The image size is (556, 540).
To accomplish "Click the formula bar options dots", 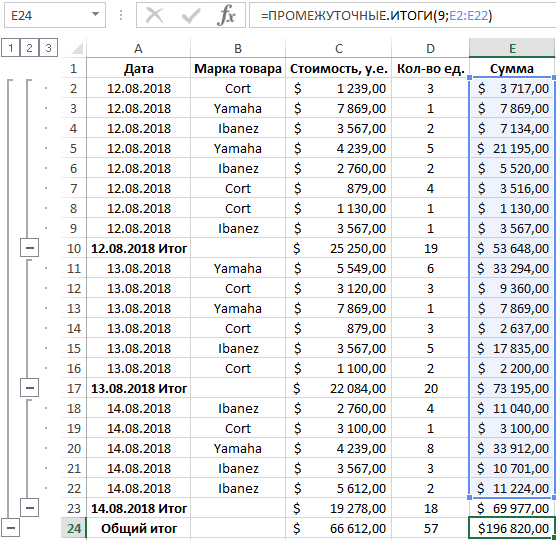I will pyautogui.click(x=121, y=15).
